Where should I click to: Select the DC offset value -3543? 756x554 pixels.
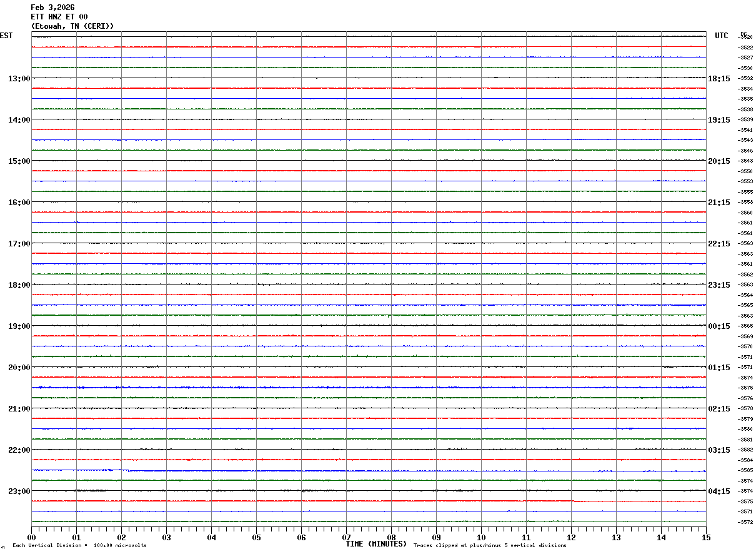745,140
